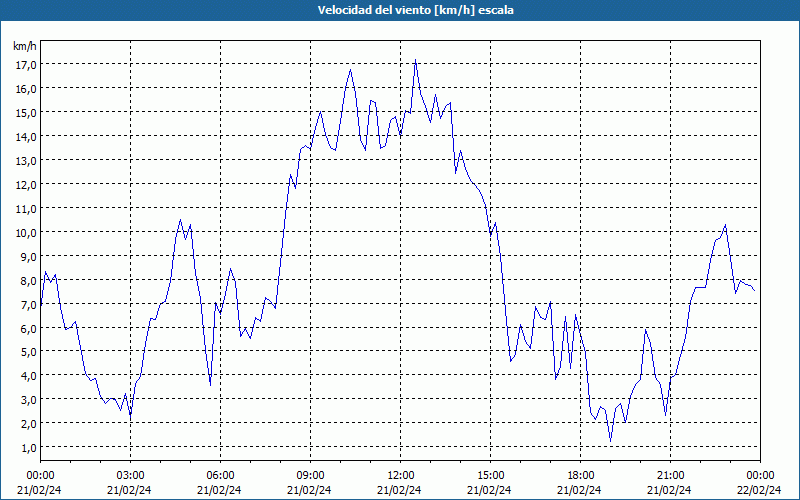Click the 11,0 y-axis value
The image size is (800, 500).
(26, 209)
